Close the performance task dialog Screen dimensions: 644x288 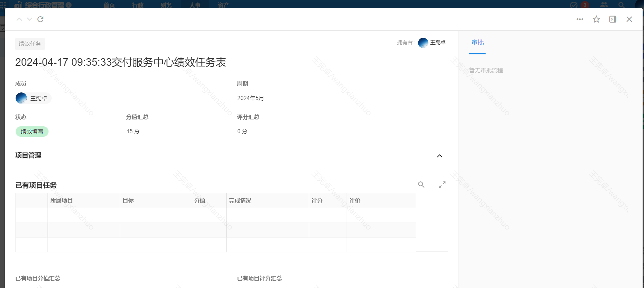click(x=629, y=19)
